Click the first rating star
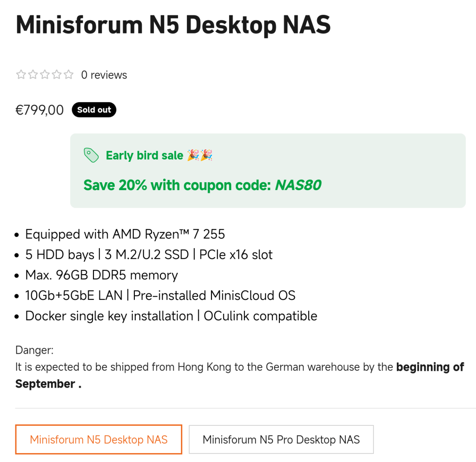 coord(21,75)
